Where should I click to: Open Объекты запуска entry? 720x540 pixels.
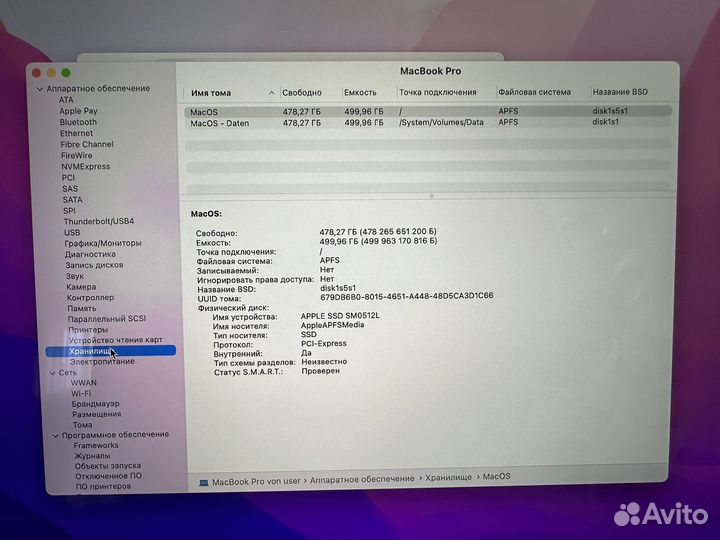tap(108, 466)
